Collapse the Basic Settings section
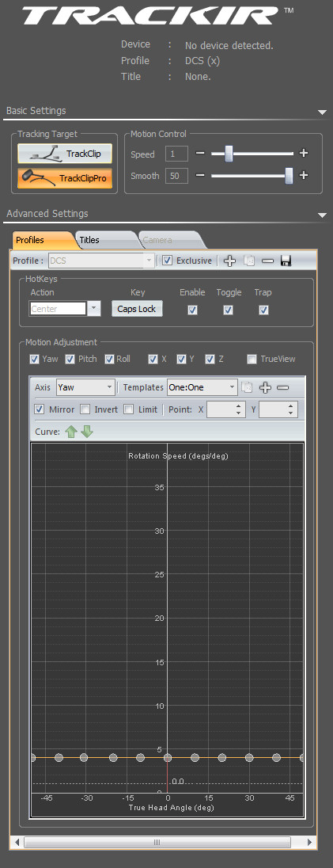 (x=323, y=112)
